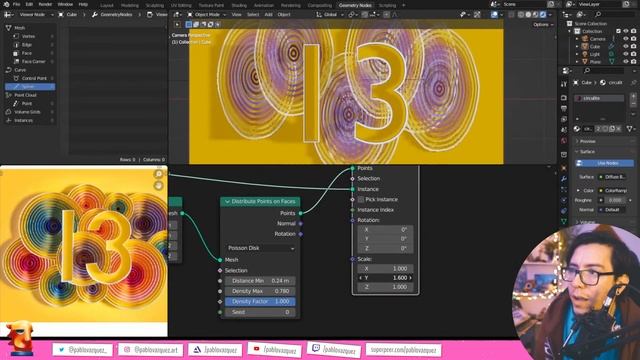Viewport: 640px width, 360px height.
Task: Open the Tool properties tab
Action: [564, 84]
